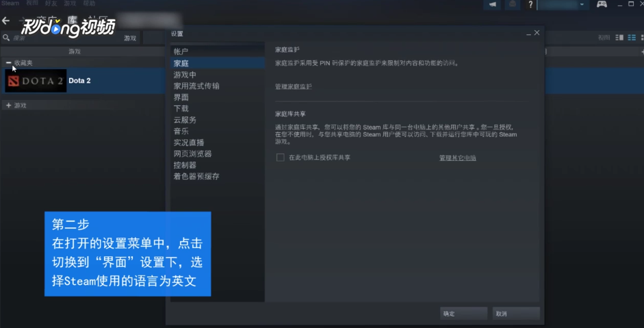The height and width of the screenshot is (328, 644).
Task: Switch library to detail view icon
Action: click(x=619, y=38)
